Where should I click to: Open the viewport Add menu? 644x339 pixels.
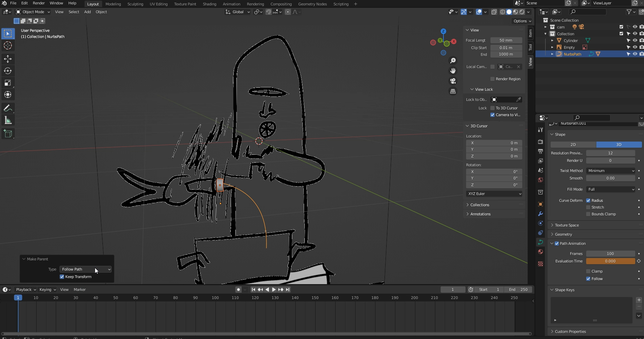tap(87, 12)
